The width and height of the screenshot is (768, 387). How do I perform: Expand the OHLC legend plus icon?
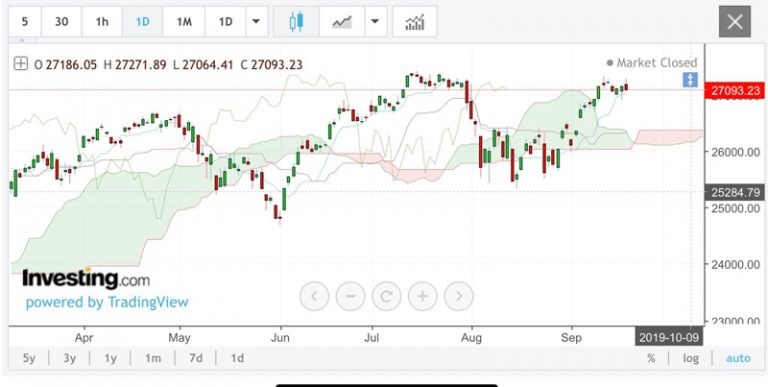(21, 64)
